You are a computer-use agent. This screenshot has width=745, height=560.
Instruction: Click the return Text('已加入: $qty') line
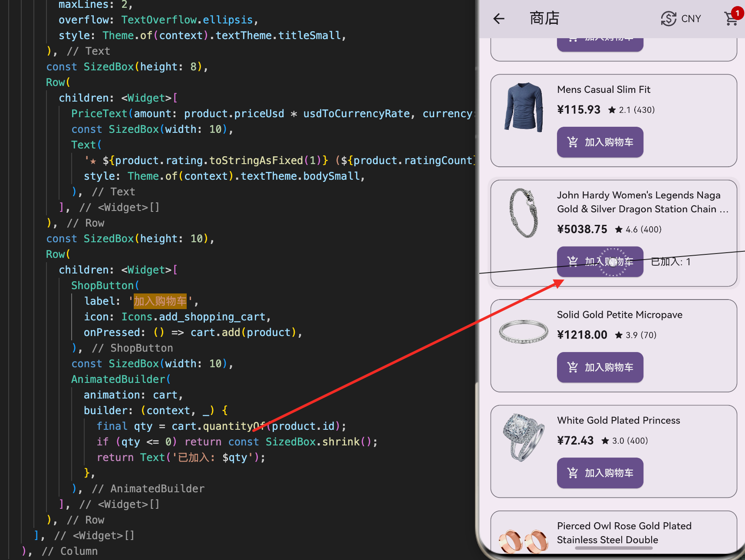click(x=181, y=458)
